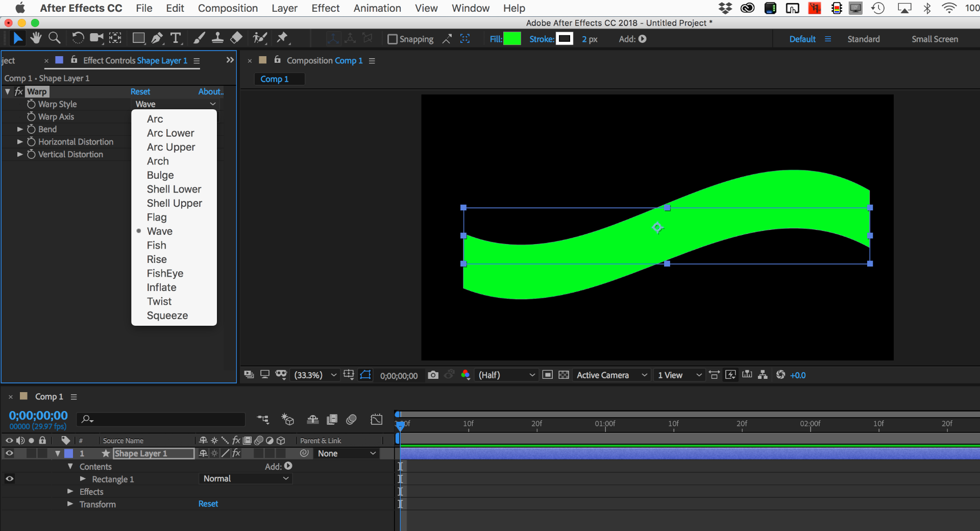Viewport: 980px width, 531px height.
Task: Choose Bulge warp style
Action: point(160,175)
